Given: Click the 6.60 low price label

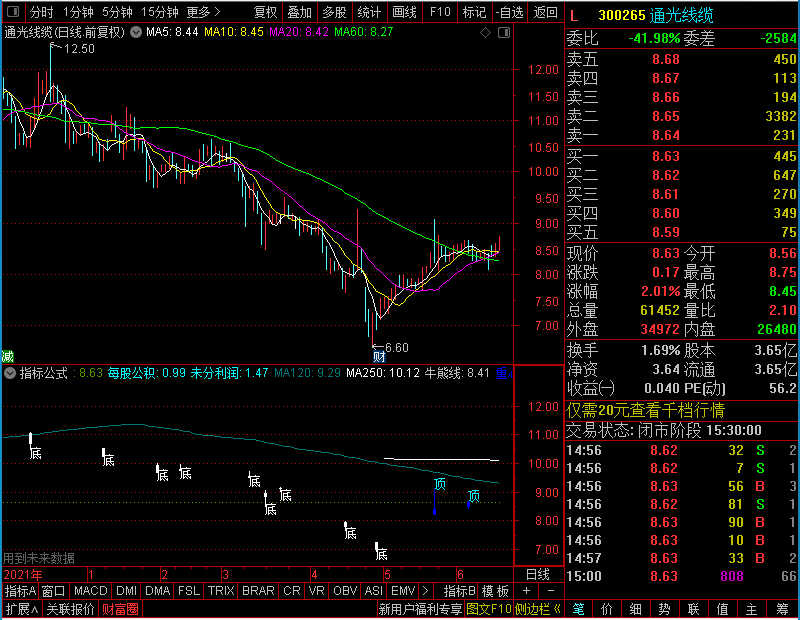Looking at the screenshot, I should click(x=396, y=348).
